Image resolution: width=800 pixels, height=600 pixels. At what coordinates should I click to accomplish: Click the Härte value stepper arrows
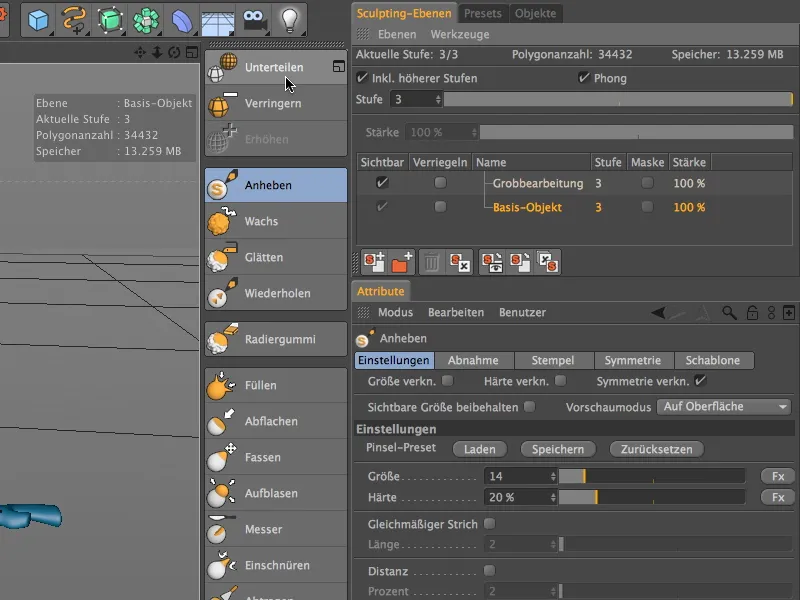[x=553, y=497]
